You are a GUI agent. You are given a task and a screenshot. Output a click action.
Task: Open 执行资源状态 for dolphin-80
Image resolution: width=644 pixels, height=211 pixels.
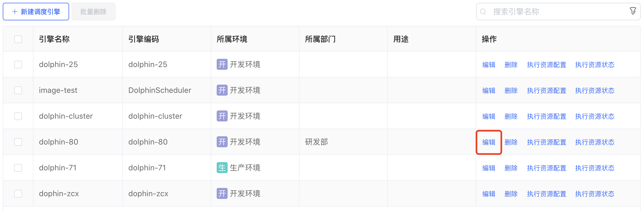tap(595, 142)
